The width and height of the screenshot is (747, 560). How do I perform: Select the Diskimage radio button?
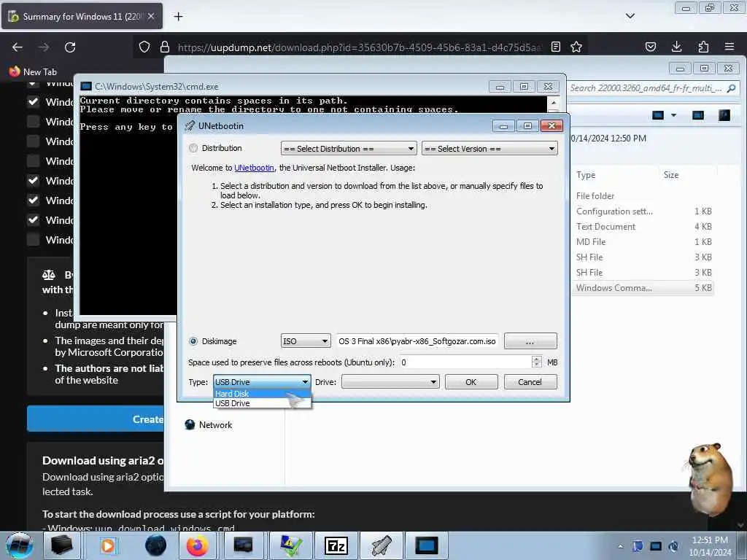193,341
